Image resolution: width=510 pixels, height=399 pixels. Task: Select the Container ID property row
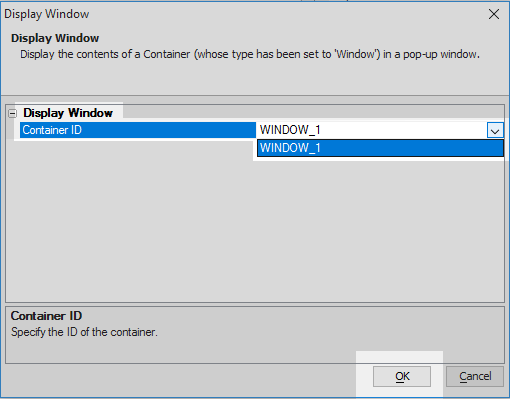(x=138, y=130)
